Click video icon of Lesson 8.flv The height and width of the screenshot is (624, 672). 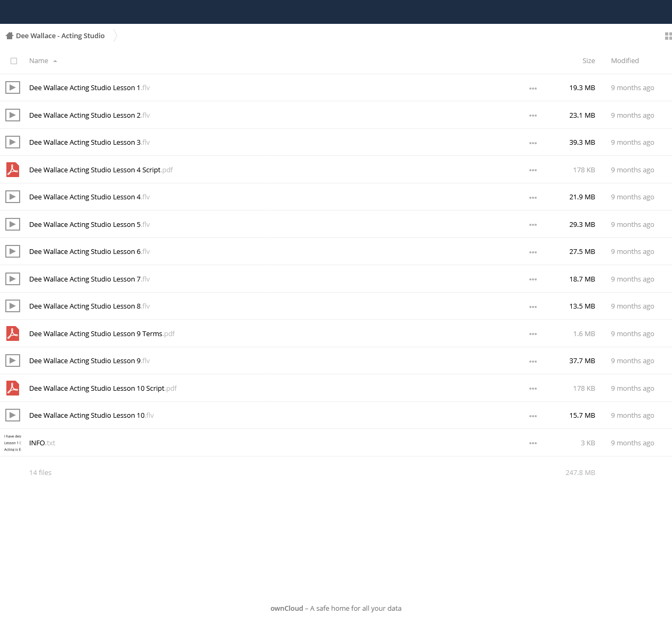click(x=13, y=306)
